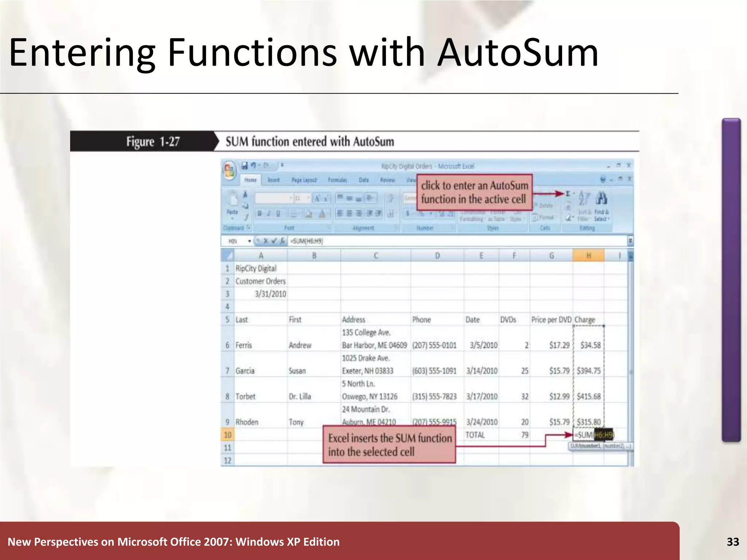This screenshot has width=747, height=560.
Task: Open the Font size dropdown
Action: (309, 198)
